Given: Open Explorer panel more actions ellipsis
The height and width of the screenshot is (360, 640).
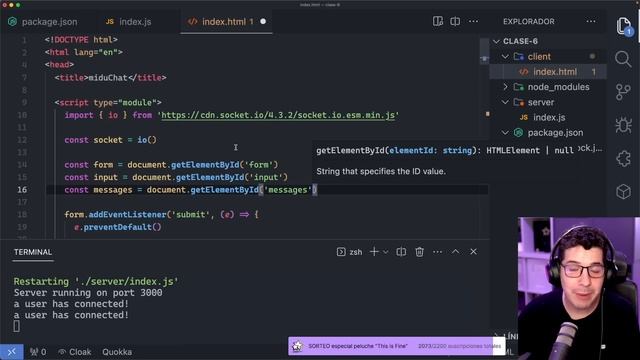Looking at the screenshot, I should click(x=591, y=21).
